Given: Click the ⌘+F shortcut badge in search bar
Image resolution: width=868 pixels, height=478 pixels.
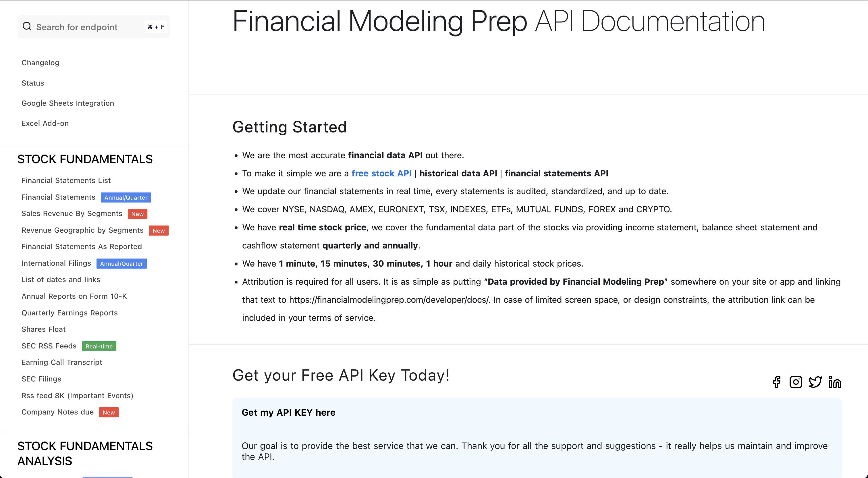Looking at the screenshot, I should (155, 26).
